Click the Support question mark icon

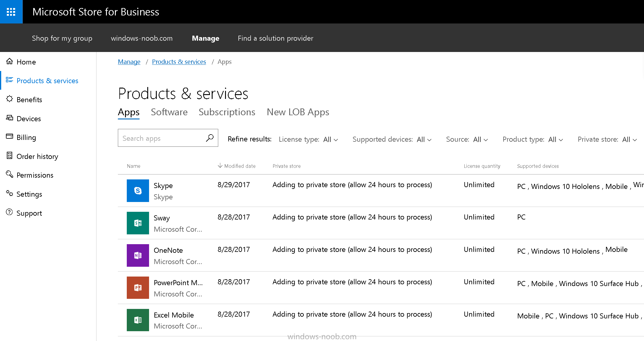click(x=10, y=212)
